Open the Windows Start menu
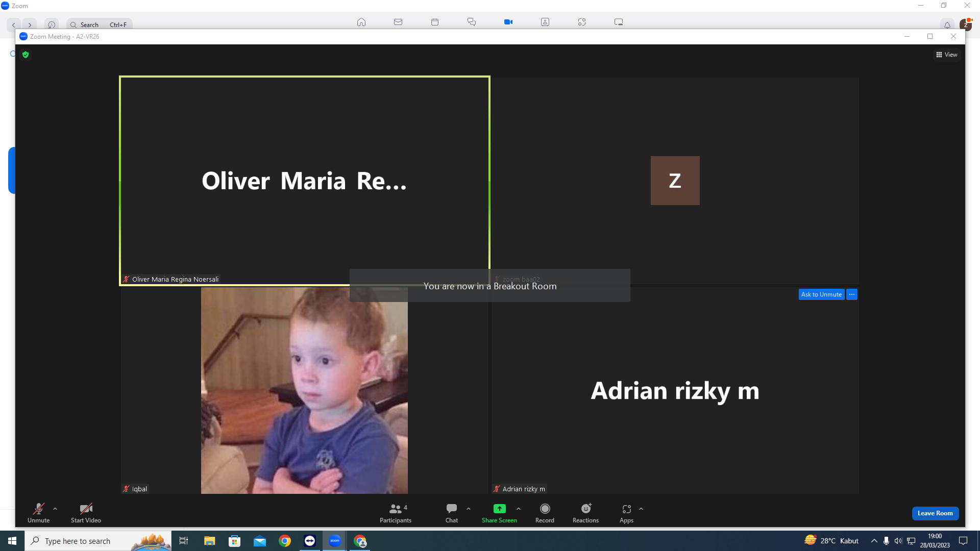 pos(12,541)
